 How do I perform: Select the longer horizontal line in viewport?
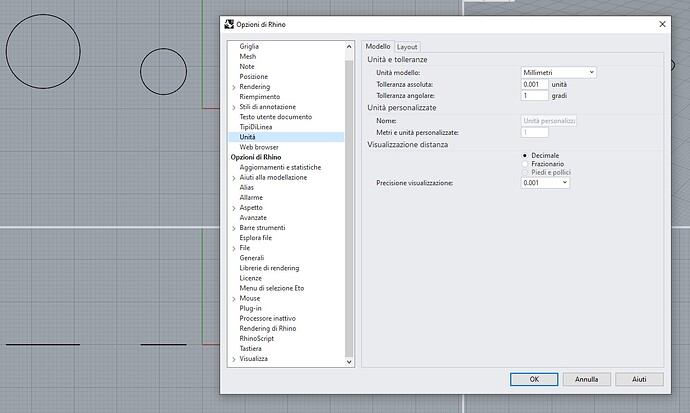(43, 344)
